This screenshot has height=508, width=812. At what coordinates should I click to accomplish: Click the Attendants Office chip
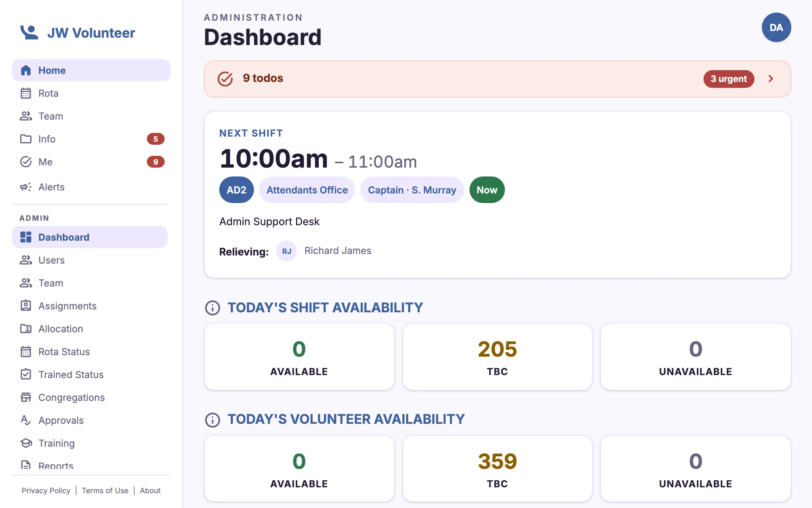click(x=307, y=190)
